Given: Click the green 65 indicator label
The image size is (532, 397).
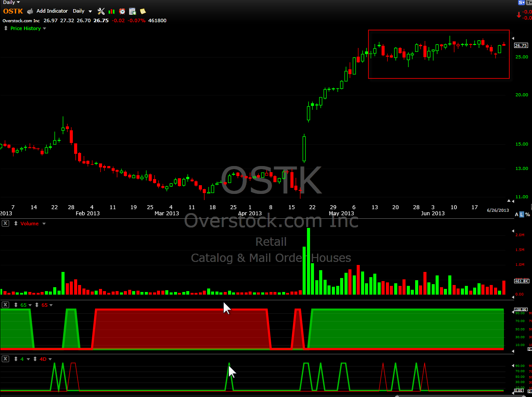Looking at the screenshot, I should tap(24, 305).
